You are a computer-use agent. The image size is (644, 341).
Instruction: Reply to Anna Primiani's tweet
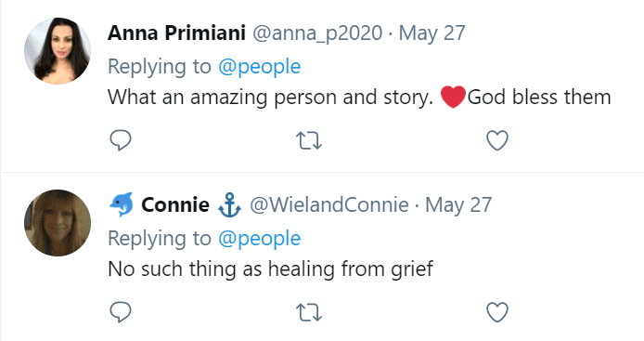coord(121,140)
